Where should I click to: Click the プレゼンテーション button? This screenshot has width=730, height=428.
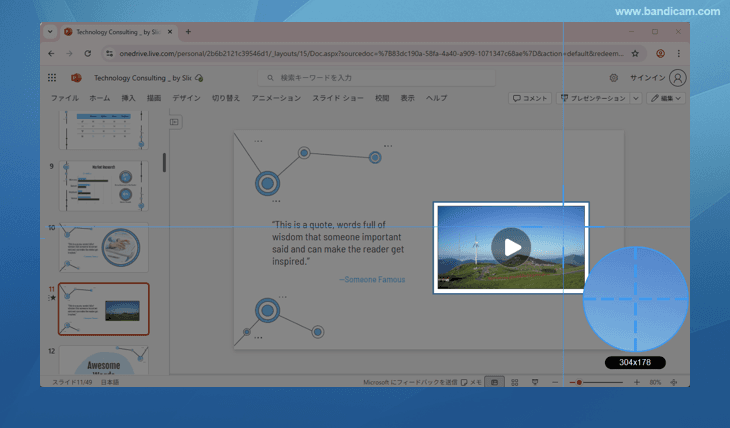593,98
